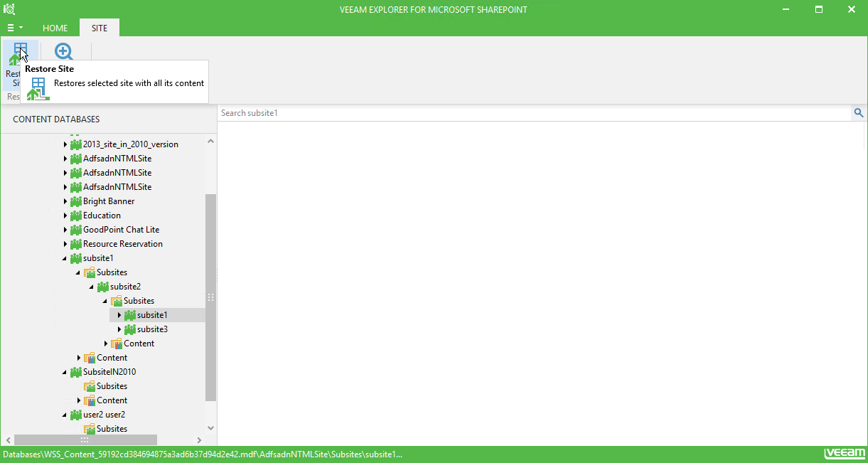Click the application icon in the title bar
Screen dimensions: 868x463
pyautogui.click(x=9, y=9)
